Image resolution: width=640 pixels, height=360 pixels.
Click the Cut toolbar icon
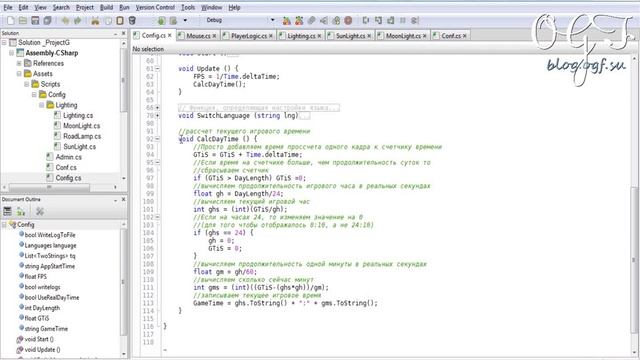coord(95,20)
